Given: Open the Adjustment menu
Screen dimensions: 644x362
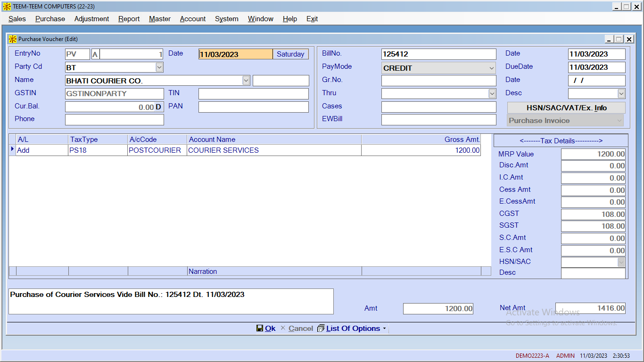Looking at the screenshot, I should (91, 19).
